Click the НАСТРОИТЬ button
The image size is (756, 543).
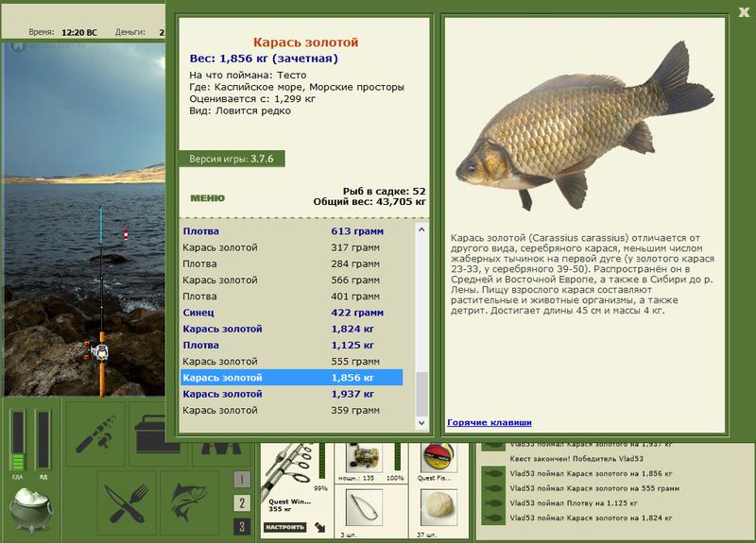pos(285,527)
